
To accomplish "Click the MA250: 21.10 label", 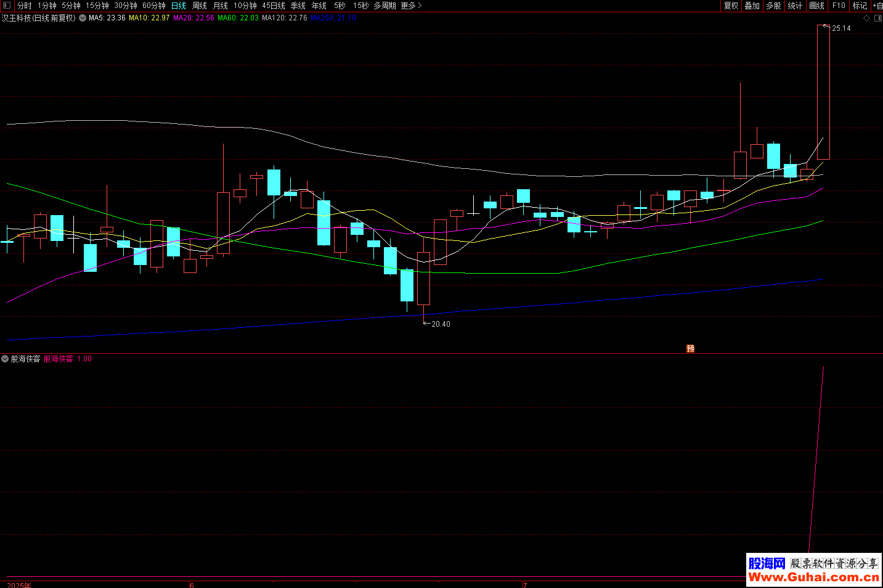I will (333, 18).
